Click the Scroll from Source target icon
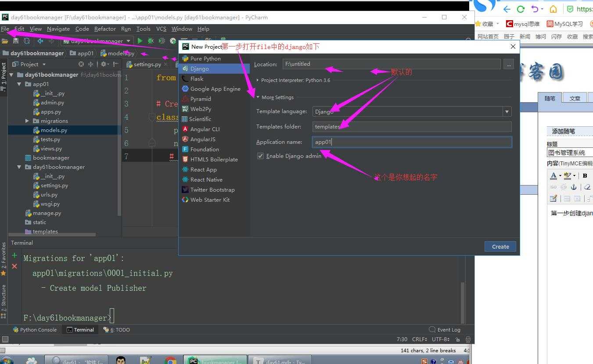Image resolution: width=593 pixels, height=364 pixels. pyautogui.click(x=81, y=64)
